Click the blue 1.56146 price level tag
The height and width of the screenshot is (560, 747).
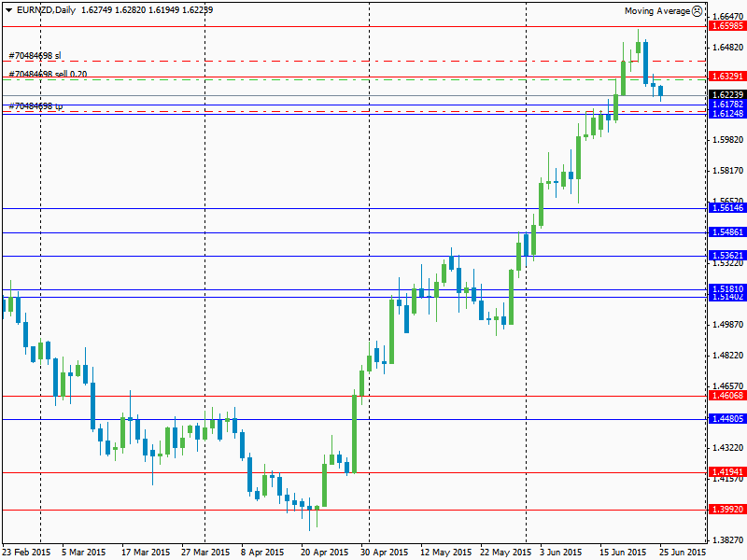727,207
